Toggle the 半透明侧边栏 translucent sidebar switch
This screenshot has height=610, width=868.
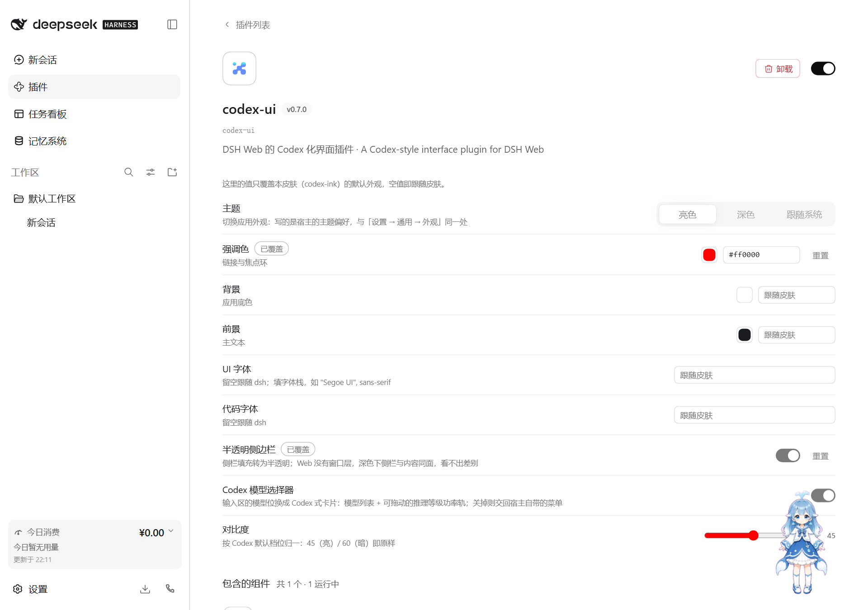788,455
